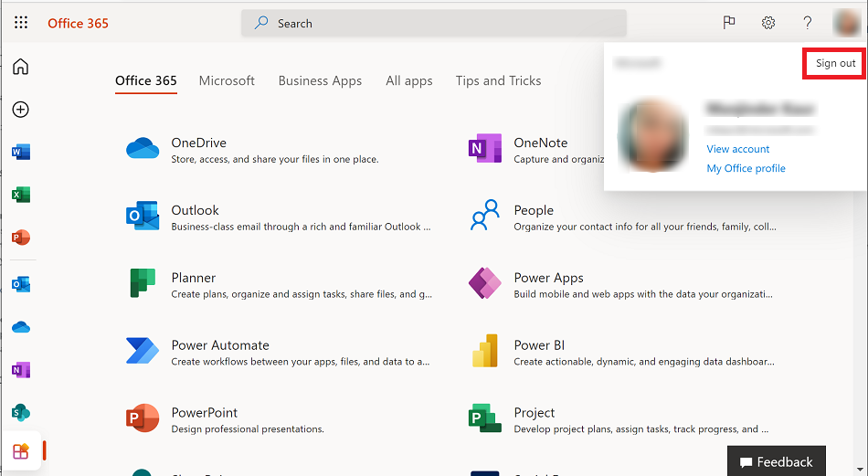Click 'Store, access, and share your files' description
Viewport: 868px width, 476px height.
(x=275, y=159)
